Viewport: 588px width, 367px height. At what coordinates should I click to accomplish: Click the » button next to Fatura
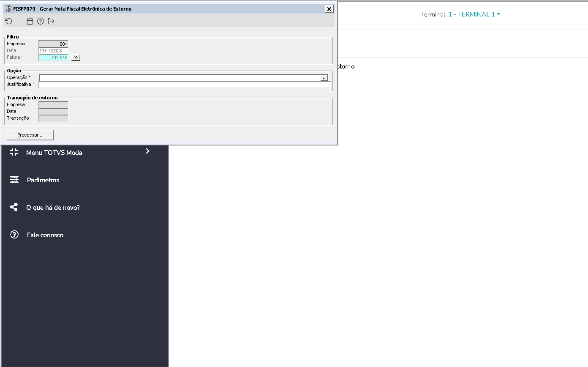76,58
